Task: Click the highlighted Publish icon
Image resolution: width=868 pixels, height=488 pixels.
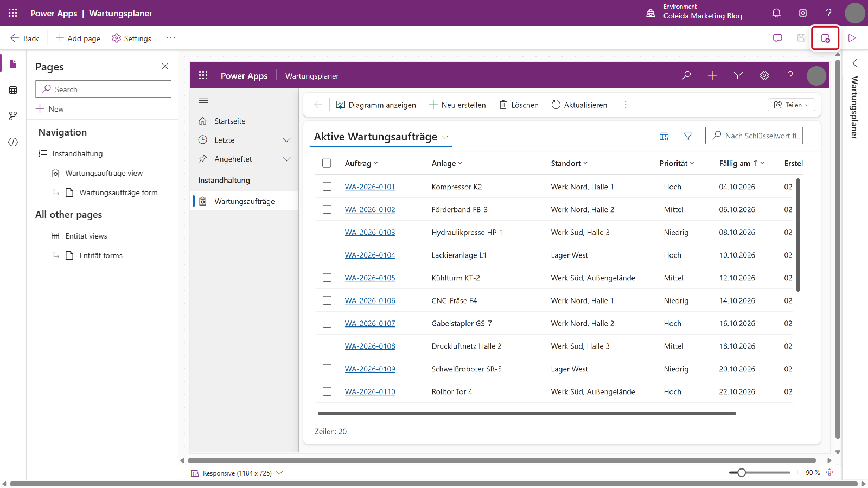Action: 825,38
